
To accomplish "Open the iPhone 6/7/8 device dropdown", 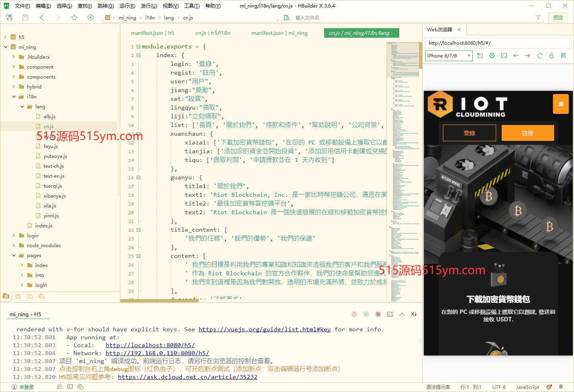I will [x=448, y=56].
